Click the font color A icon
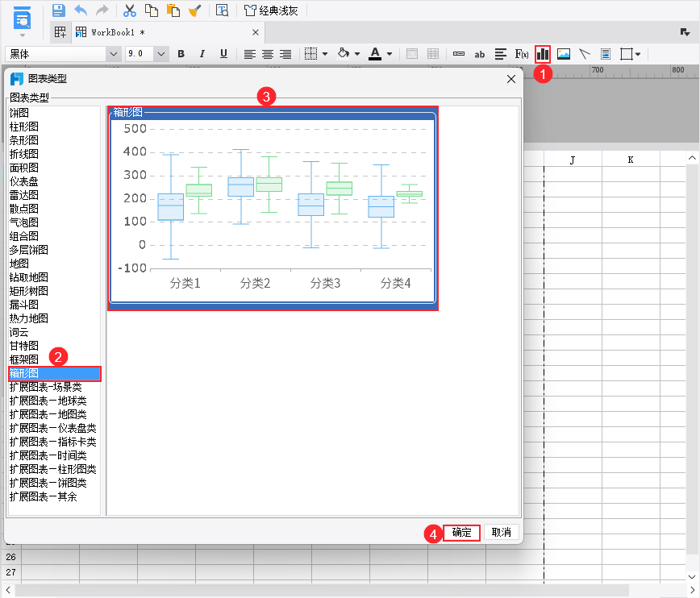Screen dimensions: 700x598 [x=375, y=54]
